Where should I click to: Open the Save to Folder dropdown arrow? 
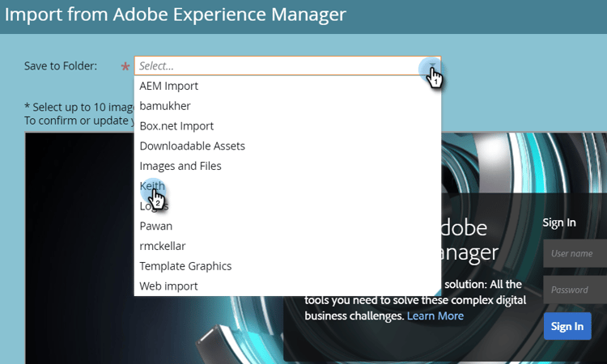432,66
